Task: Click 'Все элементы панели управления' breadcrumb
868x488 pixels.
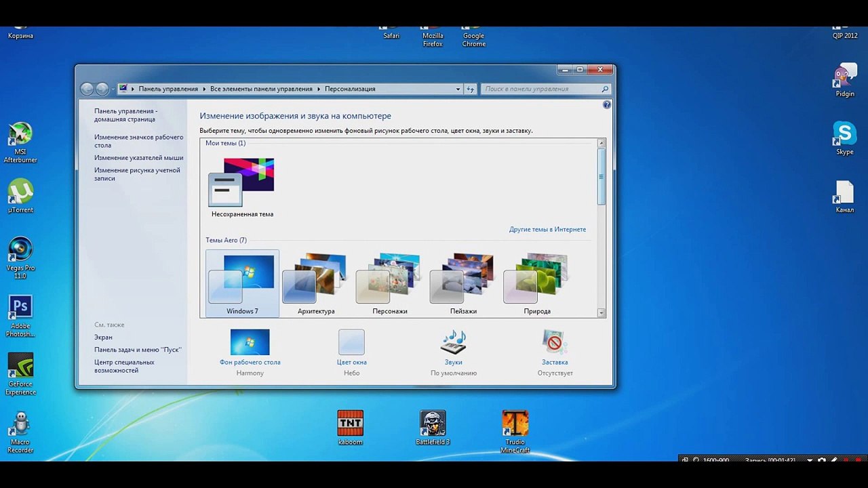Action: pos(261,89)
